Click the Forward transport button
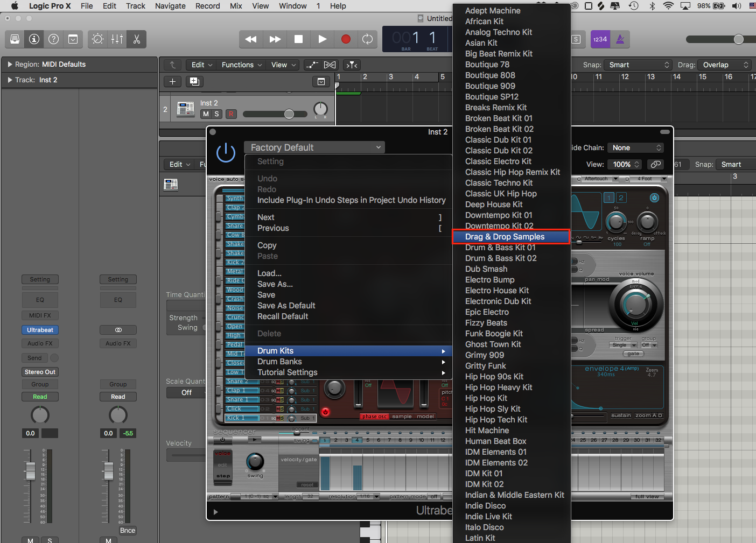 click(x=275, y=39)
